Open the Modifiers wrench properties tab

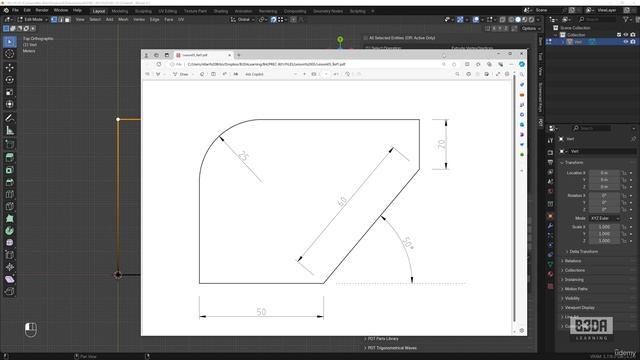tap(550, 226)
